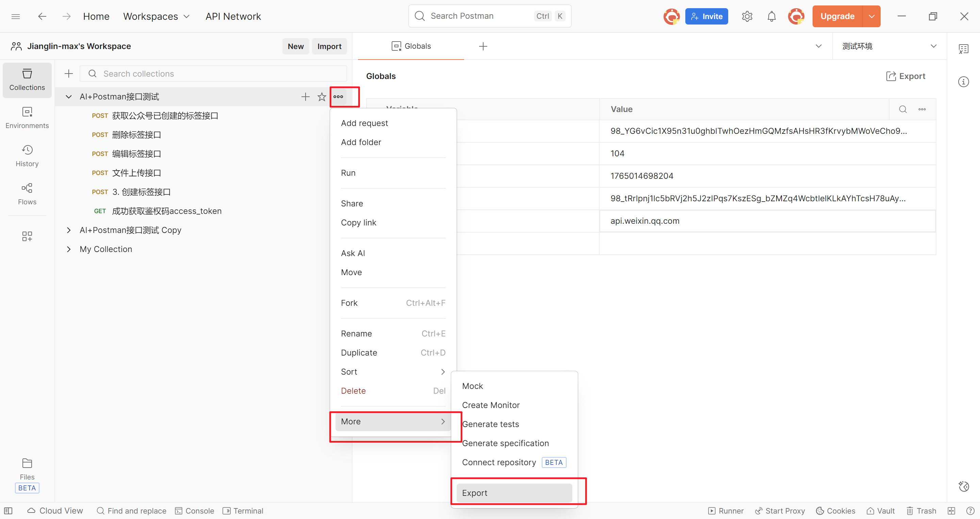Open Cloud View in status bar
The height and width of the screenshot is (519, 980).
(55, 511)
